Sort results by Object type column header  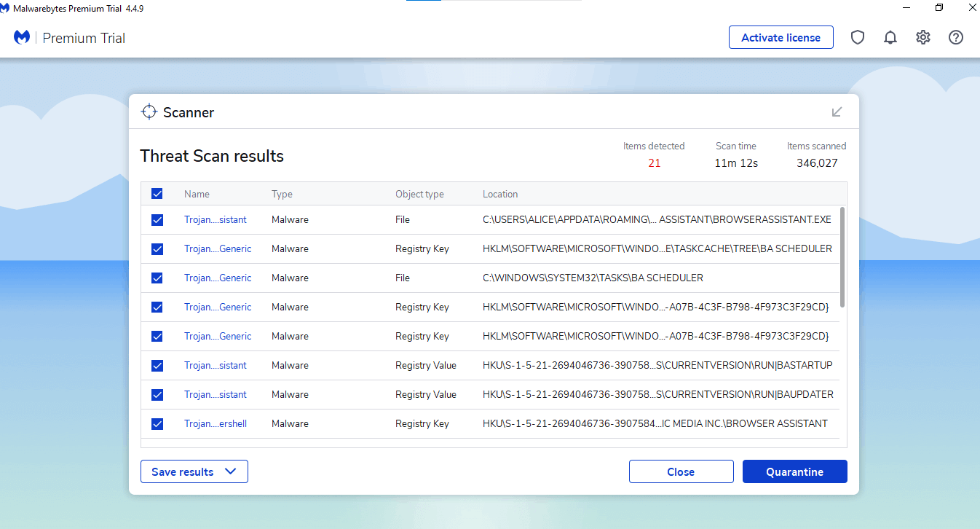point(419,194)
